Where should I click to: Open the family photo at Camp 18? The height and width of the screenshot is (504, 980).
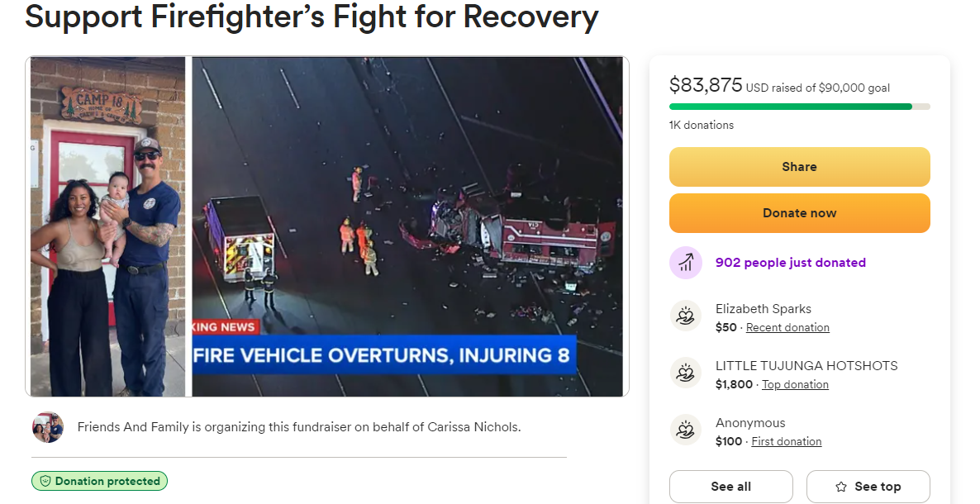click(107, 226)
